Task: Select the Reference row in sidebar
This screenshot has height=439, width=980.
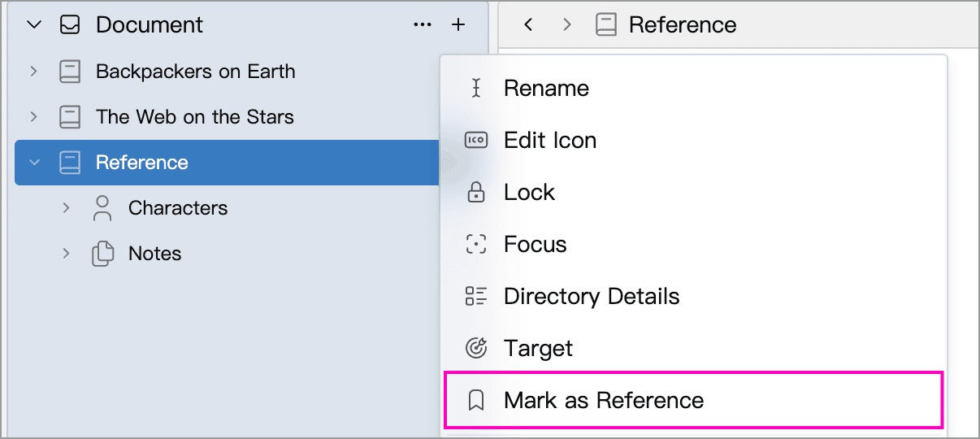Action: click(x=228, y=163)
